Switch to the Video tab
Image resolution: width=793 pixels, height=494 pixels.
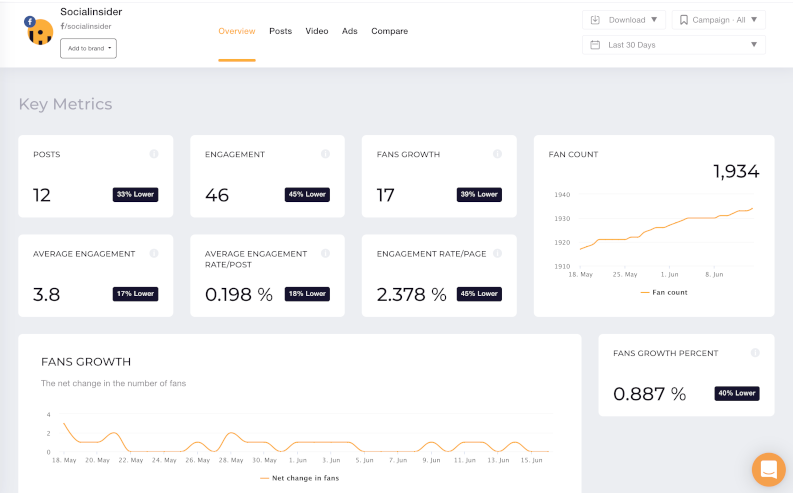[x=317, y=31]
